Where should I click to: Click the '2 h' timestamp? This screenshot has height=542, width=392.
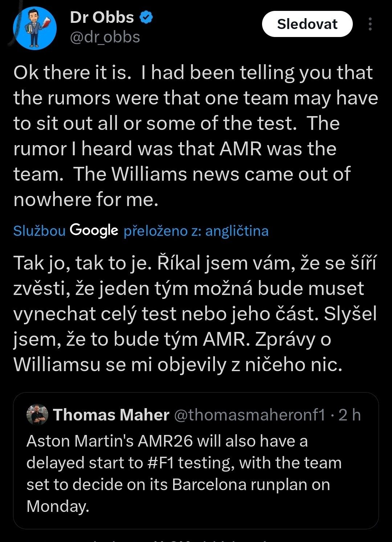point(350,415)
